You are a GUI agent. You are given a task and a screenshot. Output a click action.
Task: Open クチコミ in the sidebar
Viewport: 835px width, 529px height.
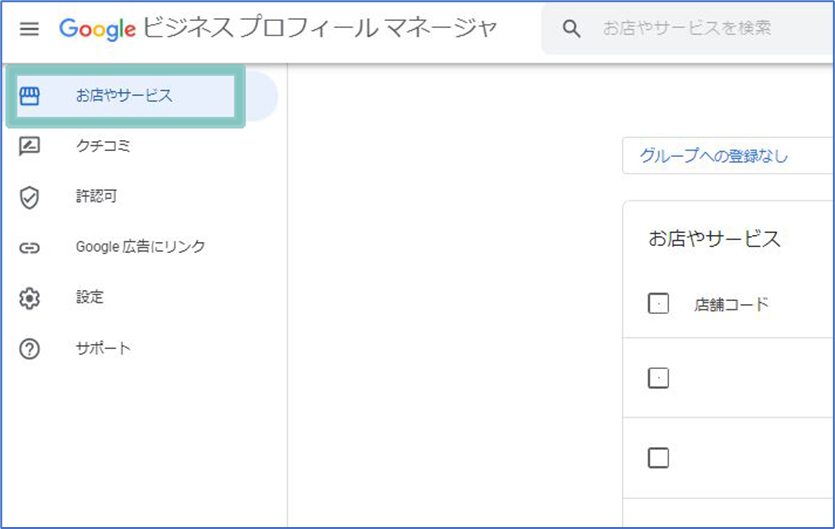pyautogui.click(x=103, y=145)
